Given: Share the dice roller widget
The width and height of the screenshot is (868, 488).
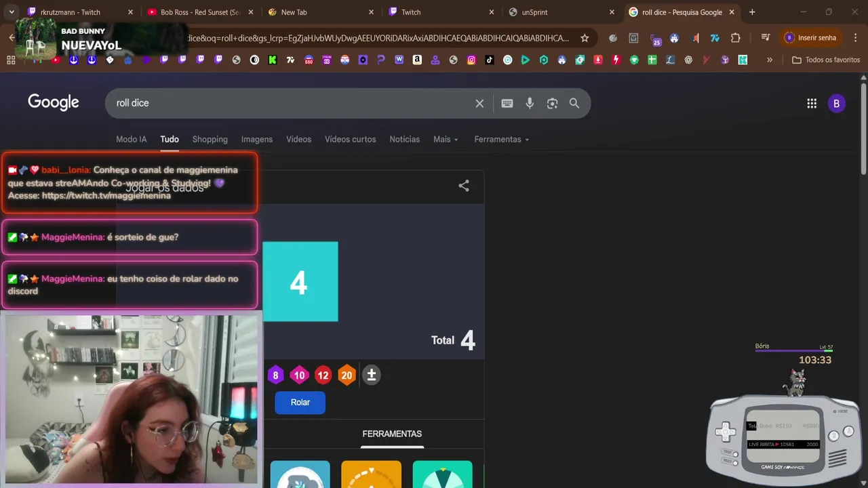Looking at the screenshot, I should 464,186.
